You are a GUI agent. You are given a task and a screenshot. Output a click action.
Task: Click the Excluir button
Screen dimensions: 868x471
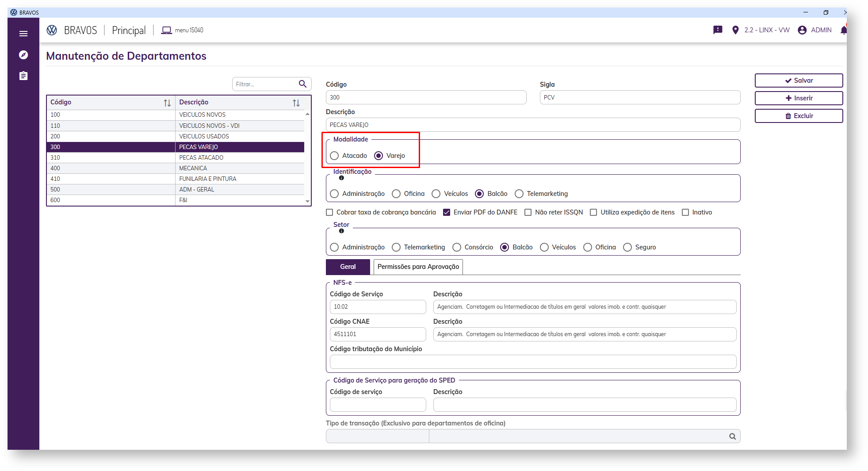click(799, 116)
